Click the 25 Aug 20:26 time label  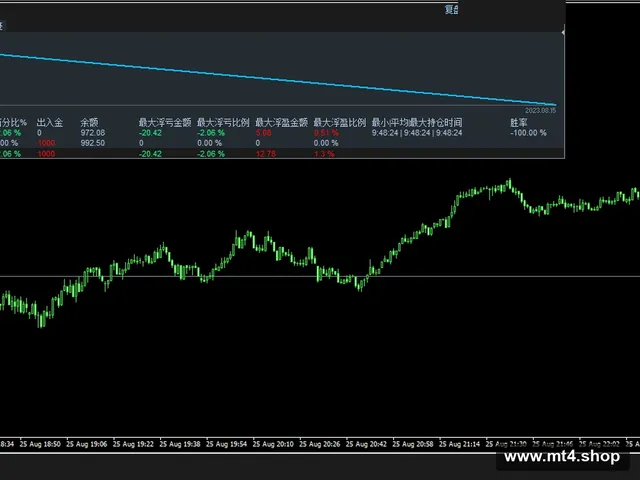pos(319,444)
